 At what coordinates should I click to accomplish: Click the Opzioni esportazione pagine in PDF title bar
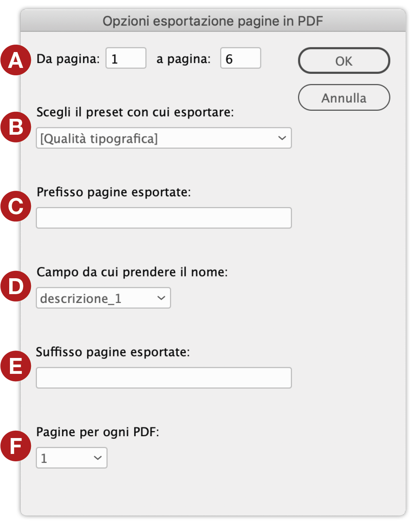click(213, 21)
